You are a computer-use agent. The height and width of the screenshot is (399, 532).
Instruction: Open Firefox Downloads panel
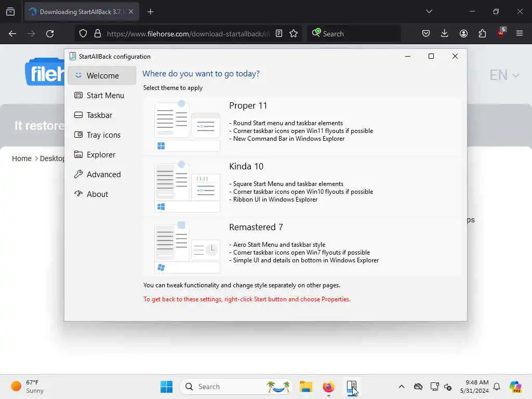(445, 34)
